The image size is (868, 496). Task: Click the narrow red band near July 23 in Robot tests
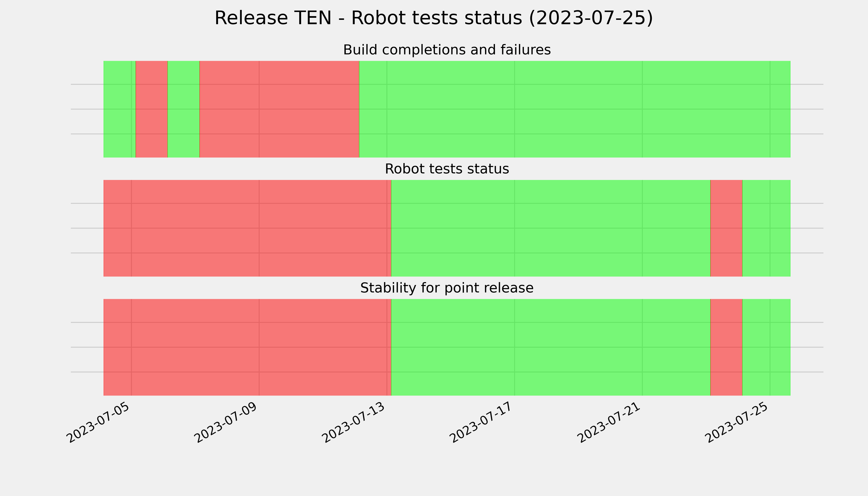click(x=726, y=228)
